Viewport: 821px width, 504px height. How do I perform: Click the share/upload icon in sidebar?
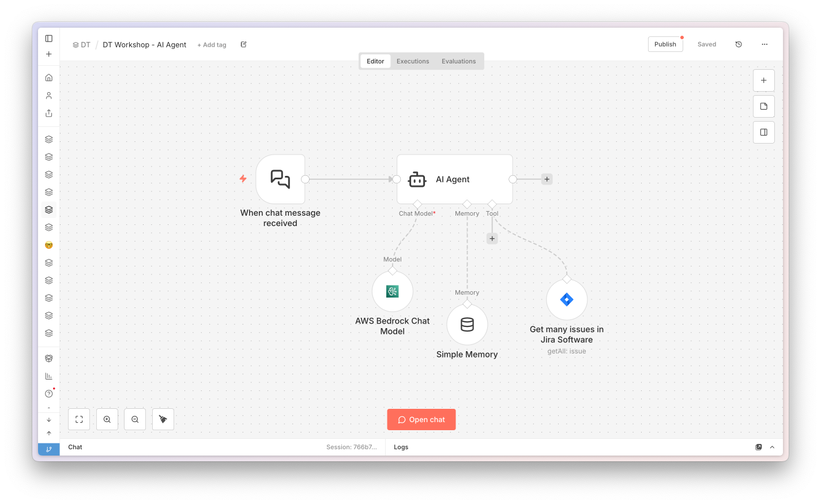click(x=49, y=113)
